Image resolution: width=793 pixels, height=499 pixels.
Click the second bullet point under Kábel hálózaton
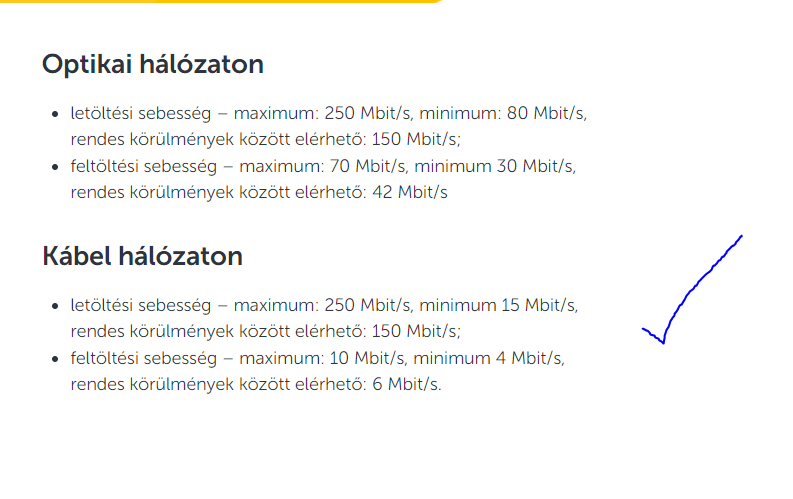[x=54, y=358]
